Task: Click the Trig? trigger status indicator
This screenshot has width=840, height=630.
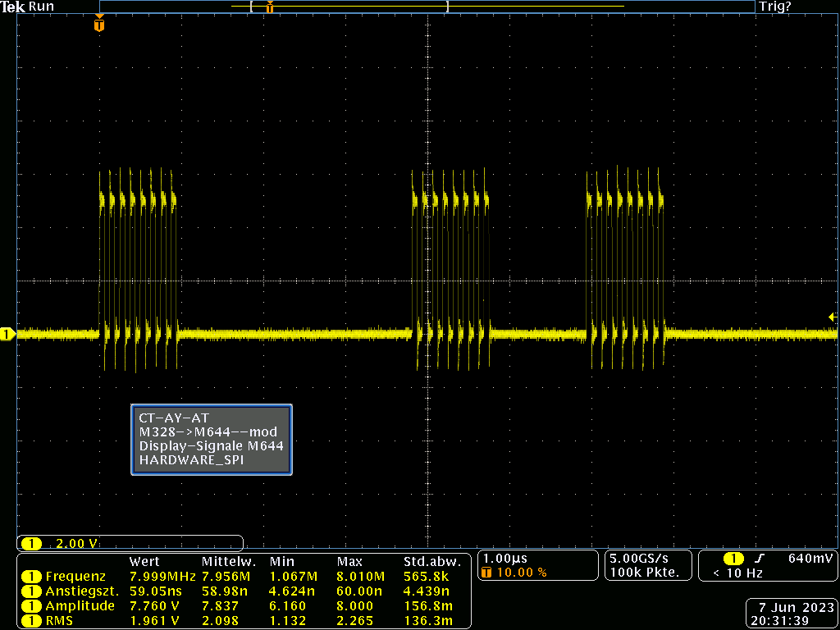Action: 774,7
